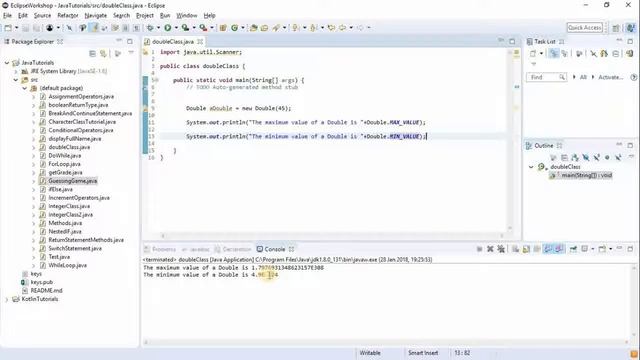Open the Refactor menu
Image resolution: width=640 pixels, height=360 pixels.
pos(68,16)
